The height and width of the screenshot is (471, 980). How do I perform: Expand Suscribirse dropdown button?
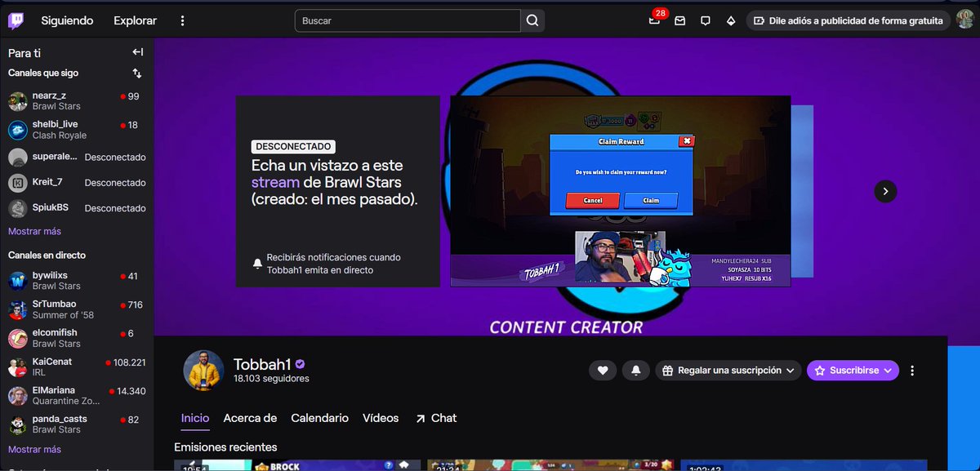coord(853,371)
